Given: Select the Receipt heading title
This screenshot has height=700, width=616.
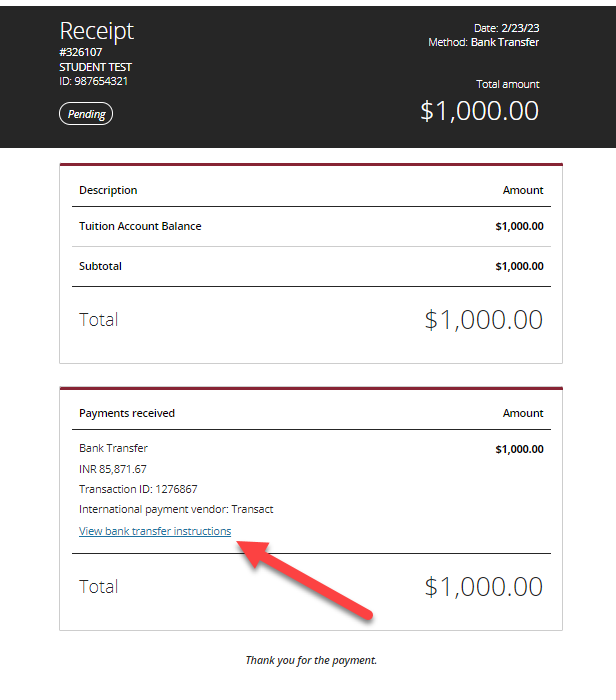Looking at the screenshot, I should point(97,31).
